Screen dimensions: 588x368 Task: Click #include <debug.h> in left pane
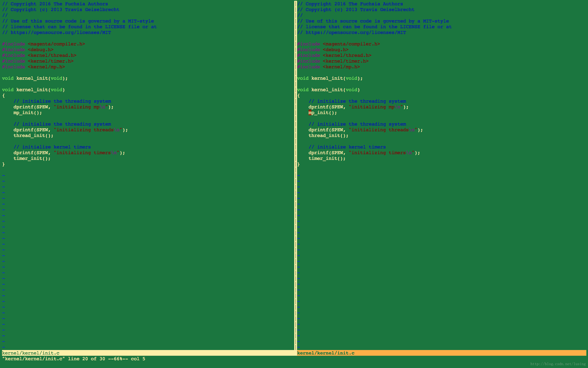[28, 50]
